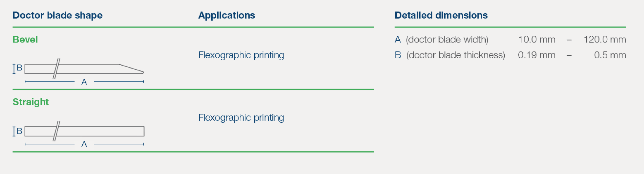Click the Straight blade shape diagram
Screen dimensions: 644x174
79,134
